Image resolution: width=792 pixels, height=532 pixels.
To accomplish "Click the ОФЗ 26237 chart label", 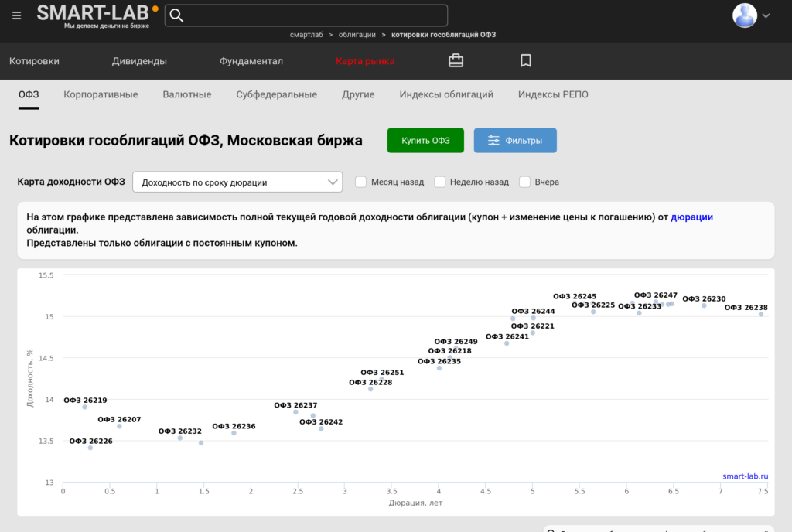I will [295, 405].
